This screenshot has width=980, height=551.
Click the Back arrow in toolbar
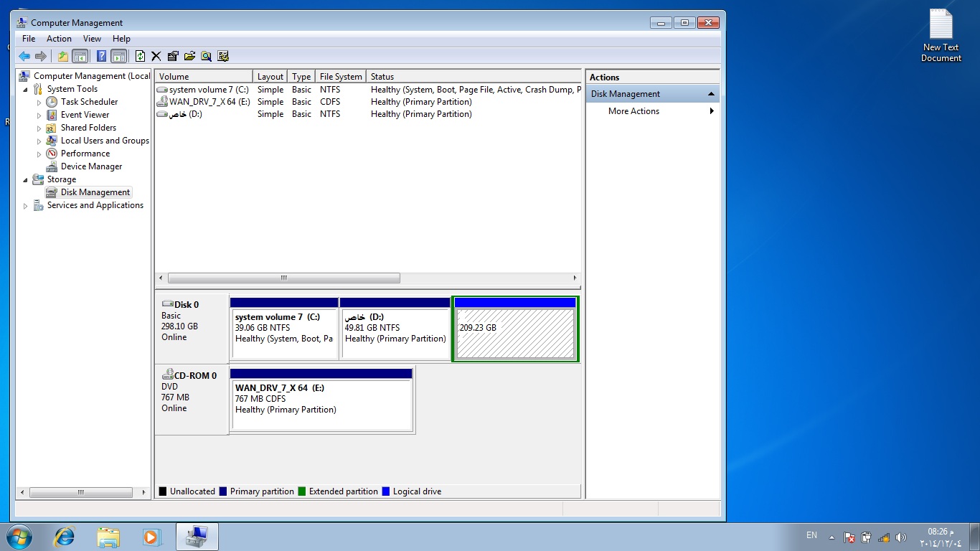24,56
